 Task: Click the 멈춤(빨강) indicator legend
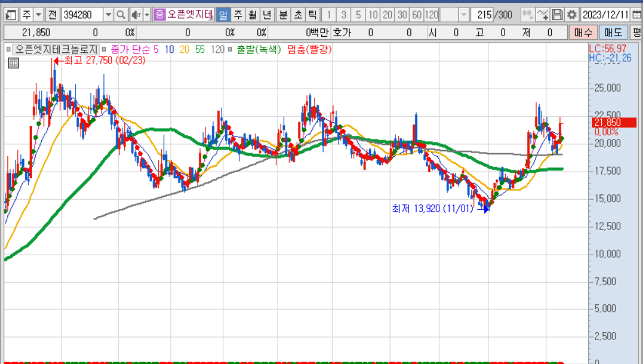pos(310,50)
